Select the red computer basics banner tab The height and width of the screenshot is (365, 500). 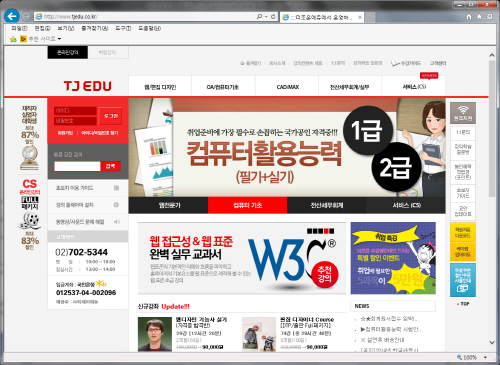247,205
